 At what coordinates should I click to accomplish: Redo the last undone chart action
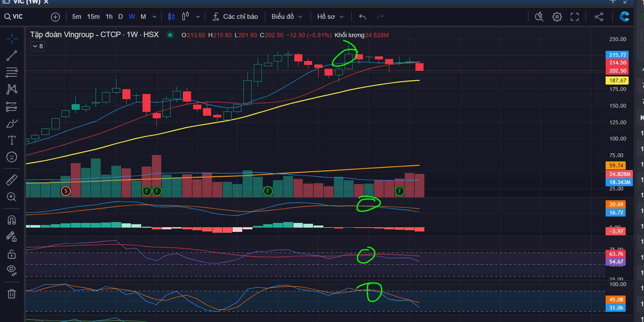[380, 17]
